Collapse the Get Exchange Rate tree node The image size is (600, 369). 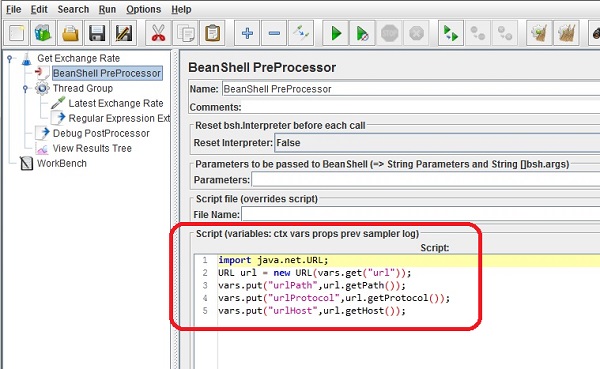[10, 59]
